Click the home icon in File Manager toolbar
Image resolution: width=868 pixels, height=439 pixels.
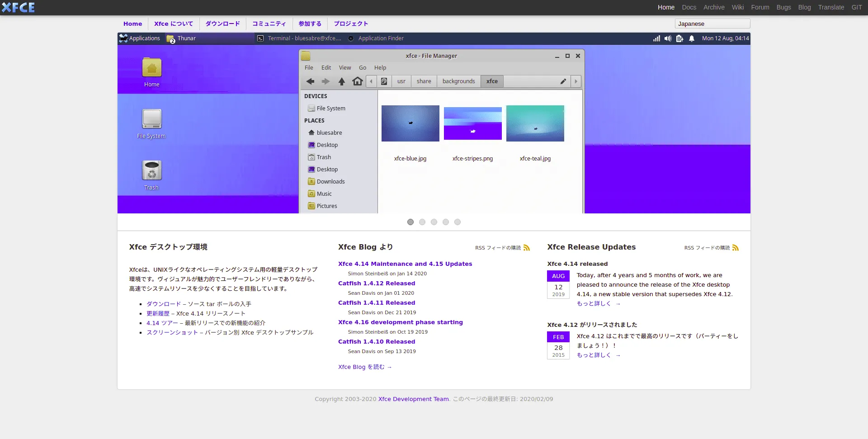coord(358,81)
